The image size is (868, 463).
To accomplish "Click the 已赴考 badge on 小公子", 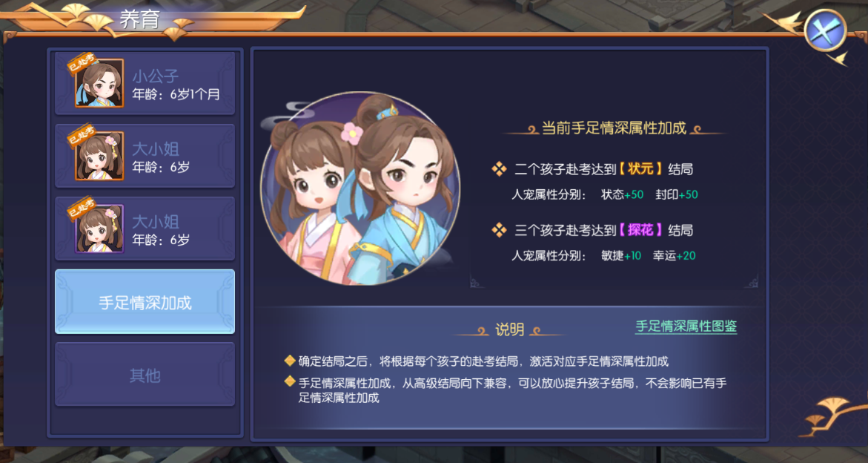I will [81, 63].
